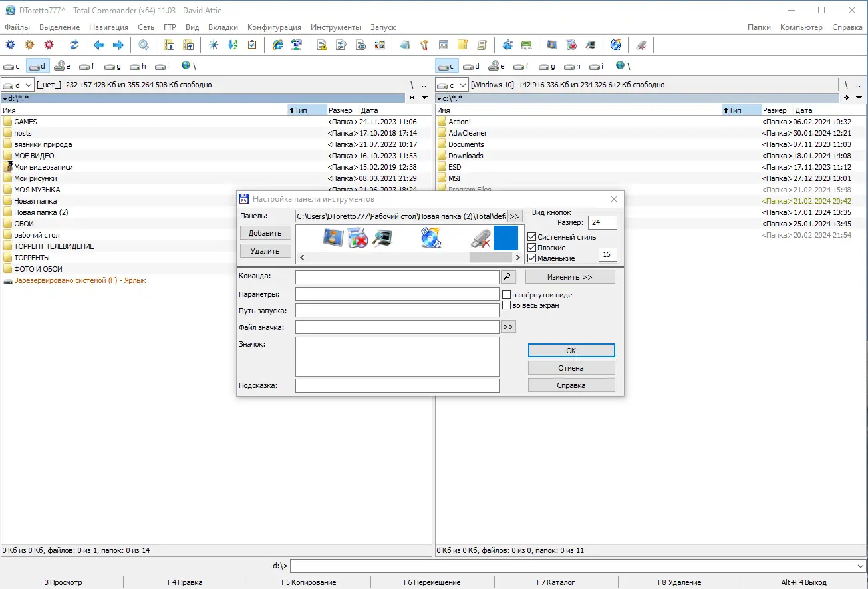Click the colored thumbnails grid toolbar icon

pyautogui.click(x=380, y=45)
